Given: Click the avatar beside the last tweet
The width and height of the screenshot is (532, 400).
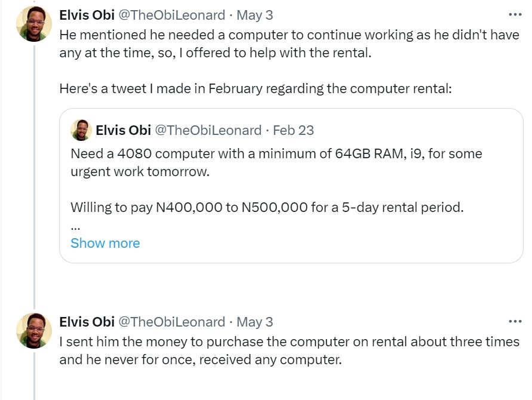Looking at the screenshot, I should pyautogui.click(x=34, y=331).
